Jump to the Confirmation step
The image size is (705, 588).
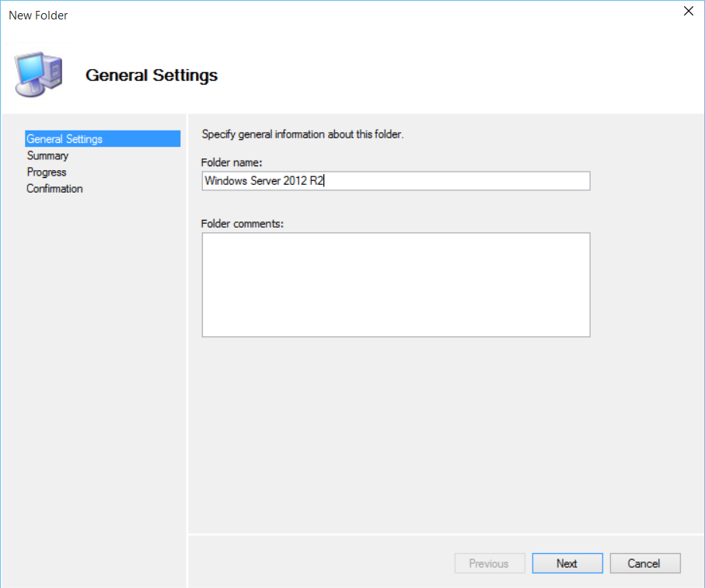tap(54, 188)
